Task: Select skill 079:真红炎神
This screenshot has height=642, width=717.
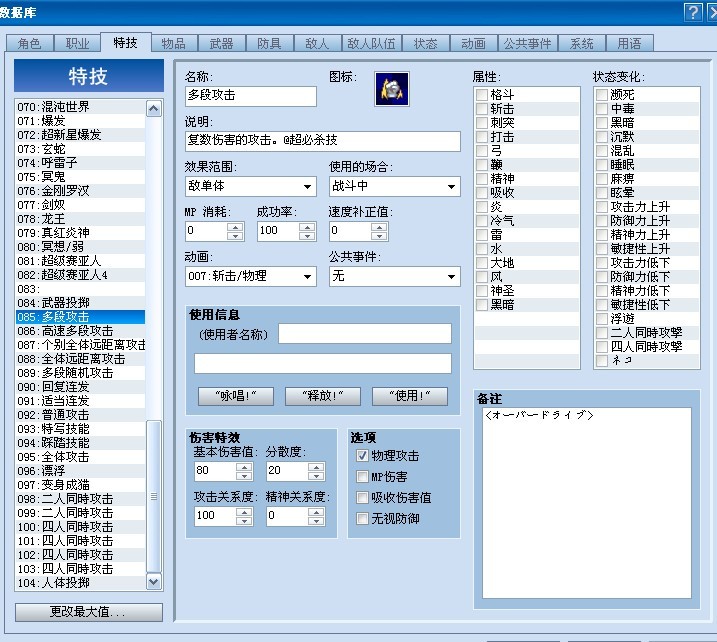Action: [80, 233]
